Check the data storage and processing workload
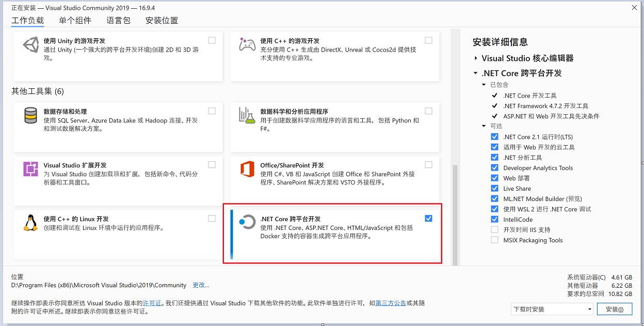This screenshot has width=644, height=326. click(212, 111)
